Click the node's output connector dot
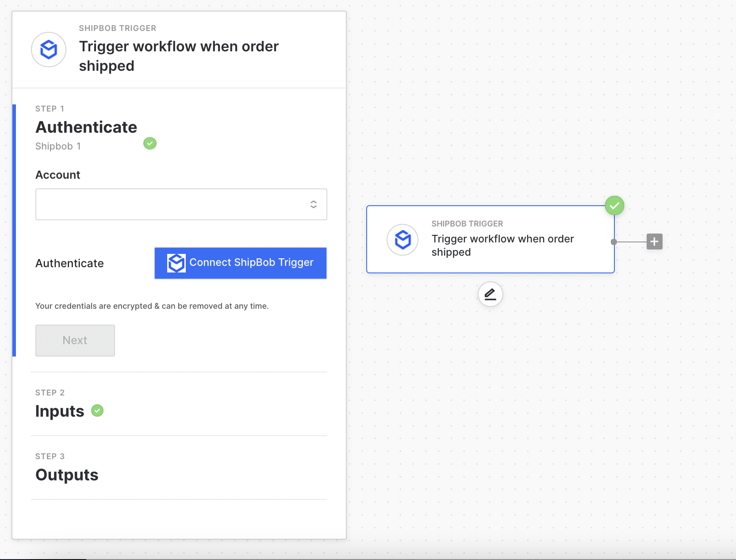The height and width of the screenshot is (560, 736). coord(614,242)
